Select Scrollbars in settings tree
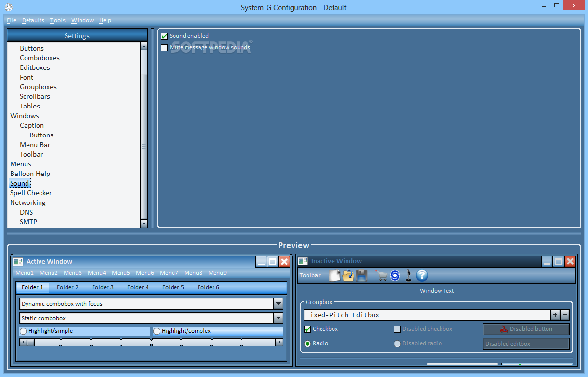Screen dimensions: 588x377 click(35, 96)
